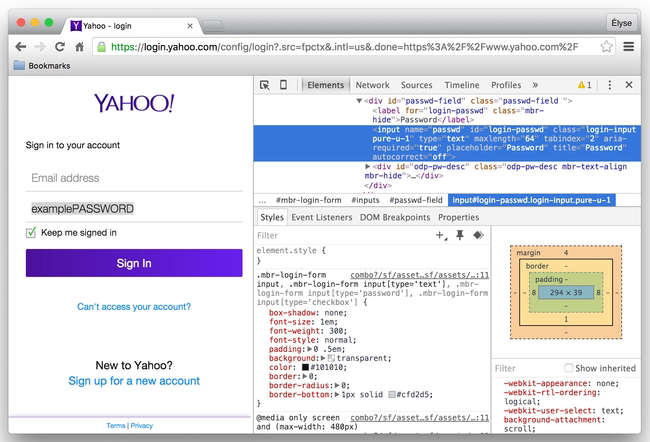Open the Bookmarks folder
Image resolution: width=650 pixels, height=442 pixels.
[42, 66]
